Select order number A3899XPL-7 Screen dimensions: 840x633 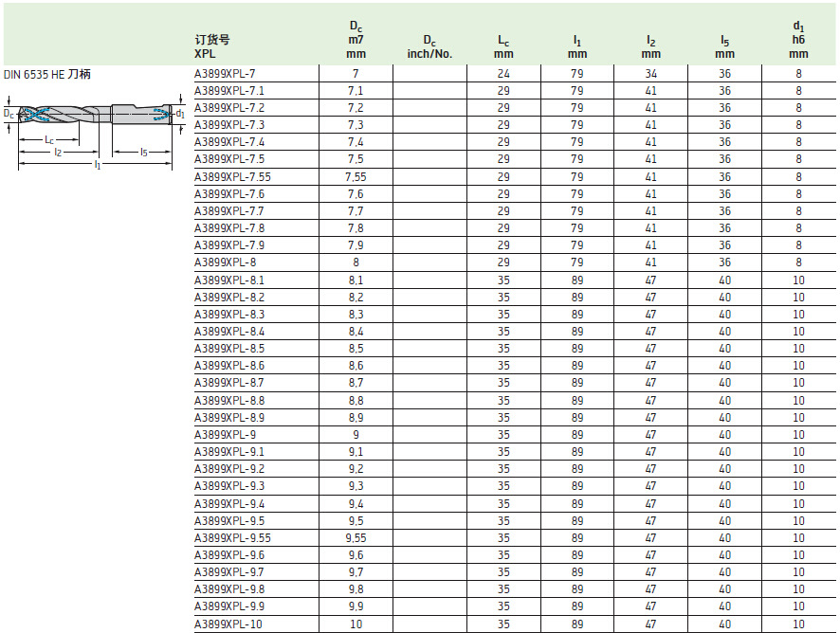point(225,73)
